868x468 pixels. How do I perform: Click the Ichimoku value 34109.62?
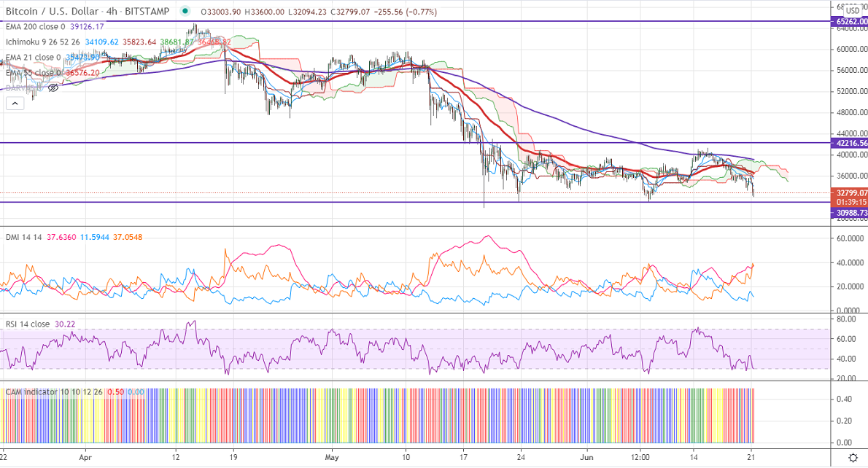(x=102, y=42)
